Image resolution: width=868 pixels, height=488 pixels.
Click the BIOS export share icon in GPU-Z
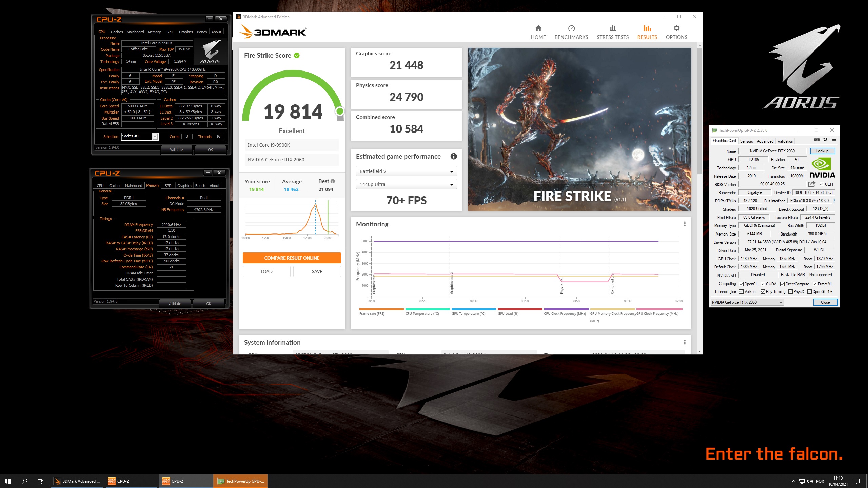[811, 184]
